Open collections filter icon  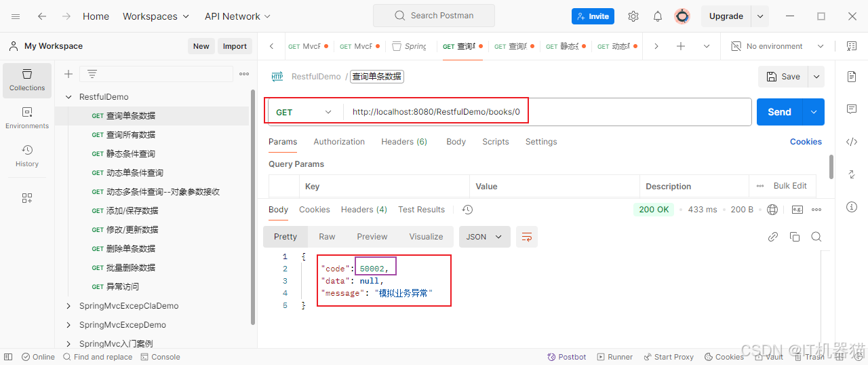(92, 74)
